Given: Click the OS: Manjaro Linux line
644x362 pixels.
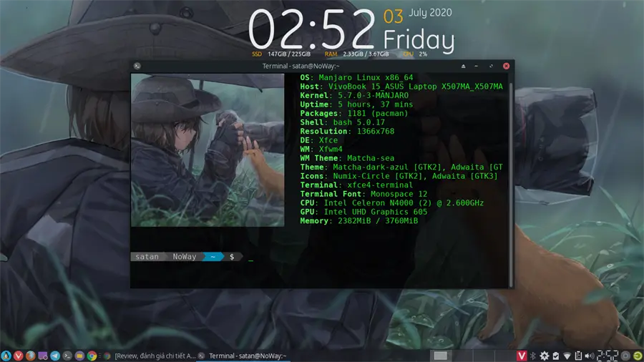Looking at the screenshot, I should pos(356,77).
